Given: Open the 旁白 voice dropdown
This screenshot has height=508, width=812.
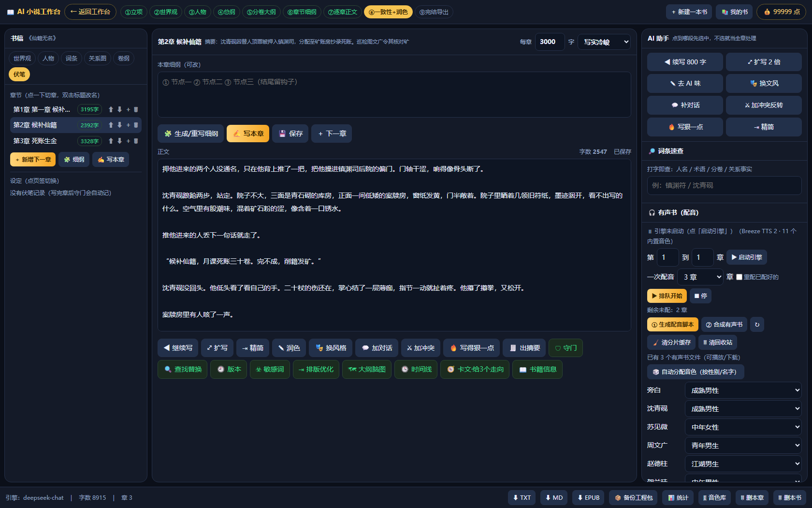Looking at the screenshot, I should [743, 390].
